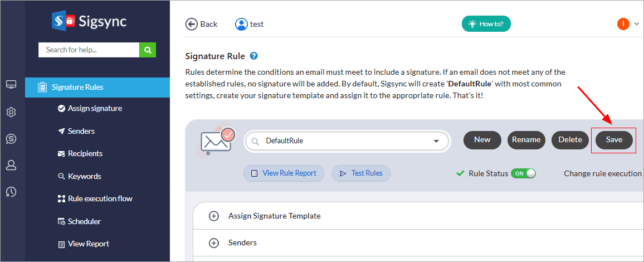Open Scheduler from the sidebar menu

(x=84, y=221)
